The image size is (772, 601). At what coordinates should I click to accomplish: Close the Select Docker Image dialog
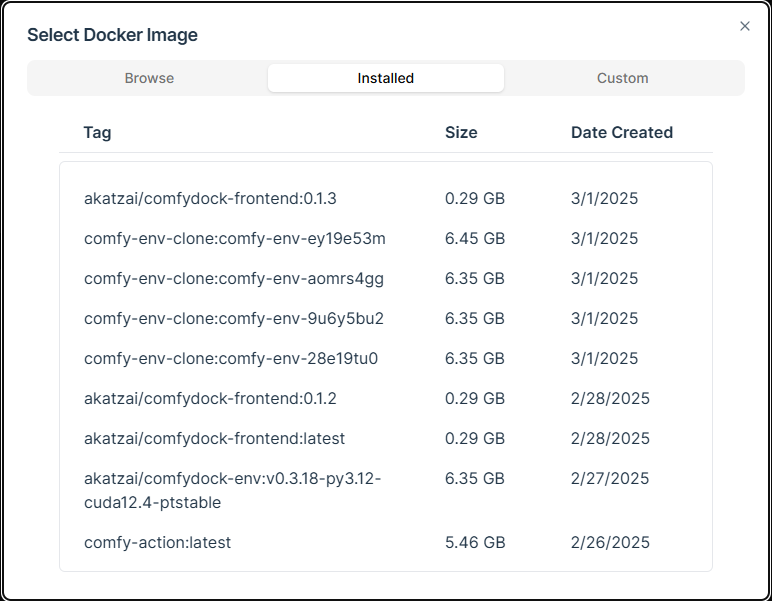tap(744, 26)
